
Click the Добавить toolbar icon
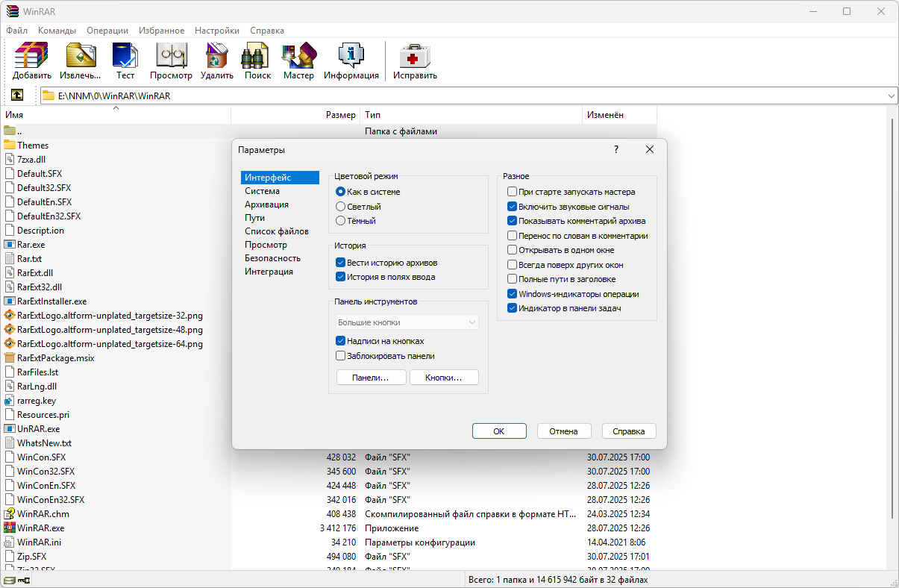31,55
